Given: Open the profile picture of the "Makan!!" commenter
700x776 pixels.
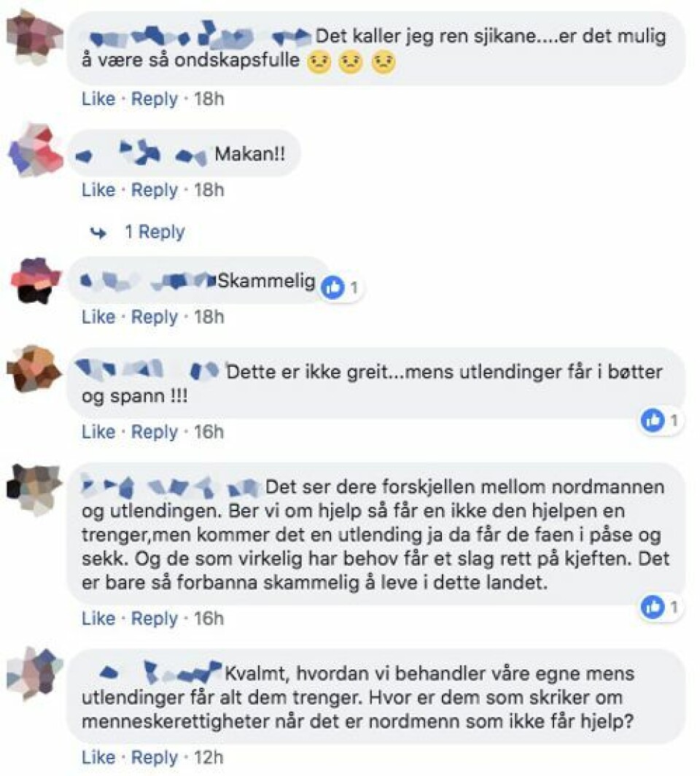Looking at the screenshot, I should (36, 150).
